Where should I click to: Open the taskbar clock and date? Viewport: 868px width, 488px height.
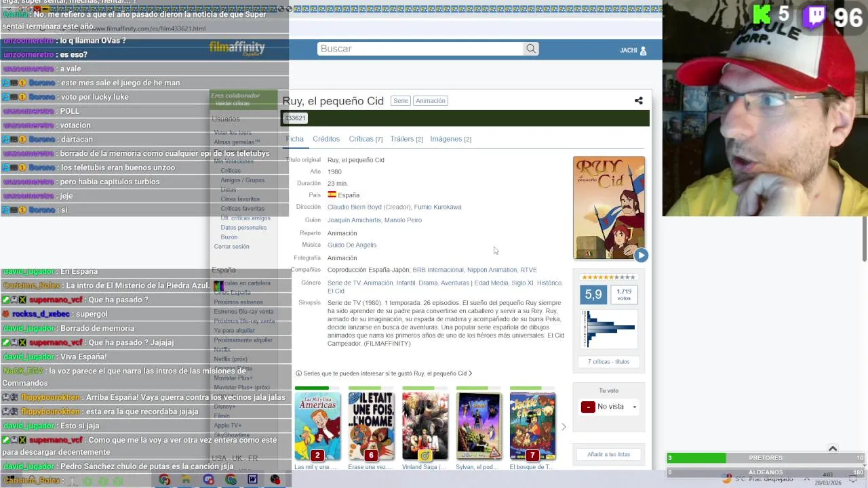(827, 479)
